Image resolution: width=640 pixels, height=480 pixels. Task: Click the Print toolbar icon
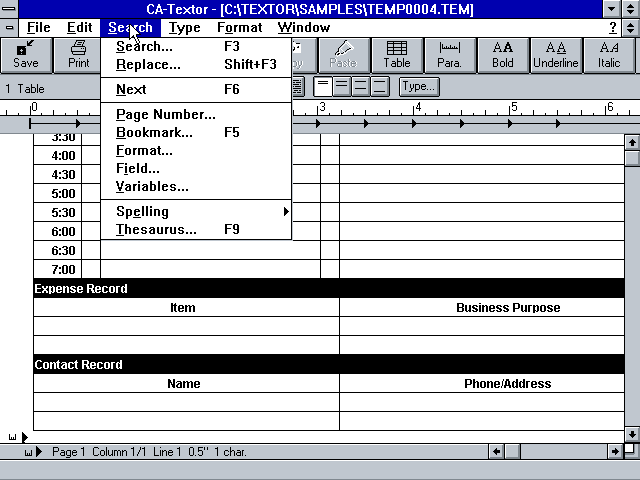click(78, 56)
